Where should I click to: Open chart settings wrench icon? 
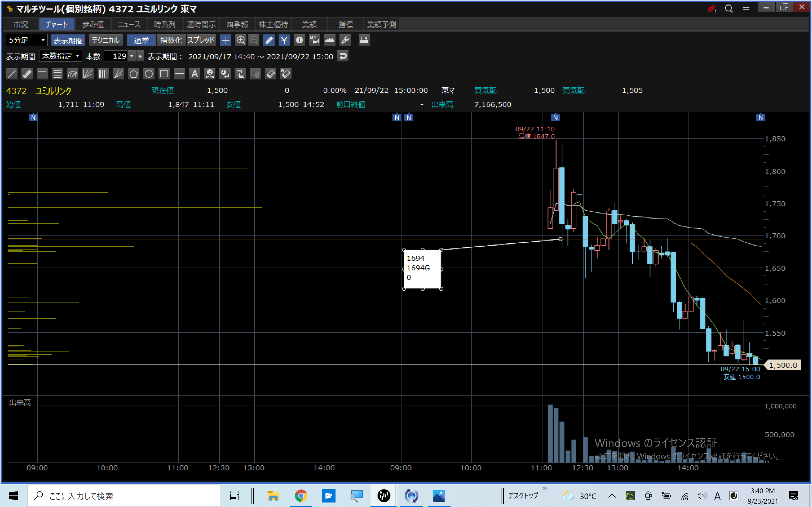coord(345,40)
